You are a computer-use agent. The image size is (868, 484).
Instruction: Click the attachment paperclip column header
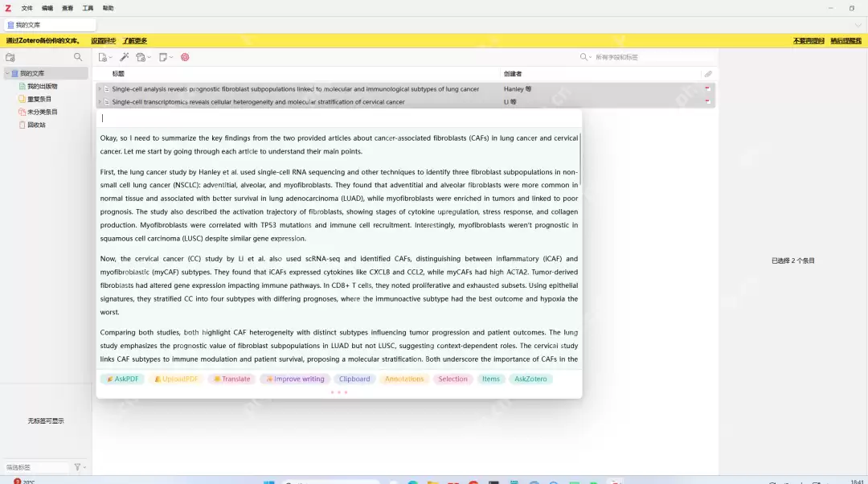pos(708,74)
